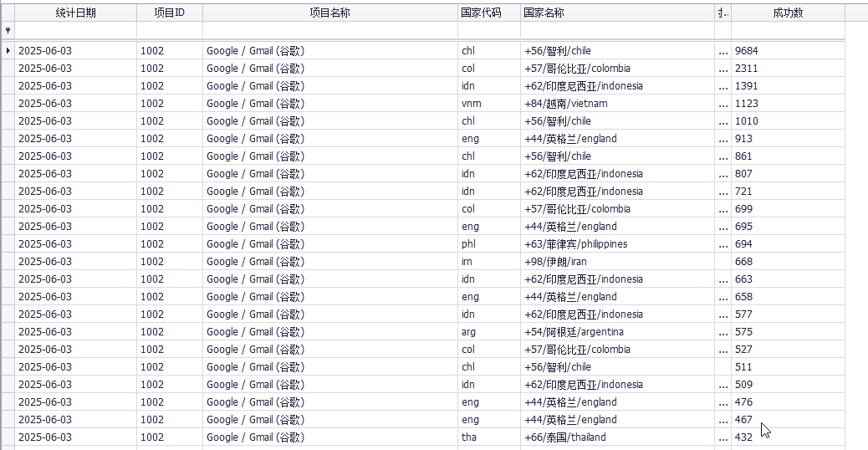Click the ellipsis cell in the 2311 row
This screenshot has width=868, height=450.
[x=723, y=69]
